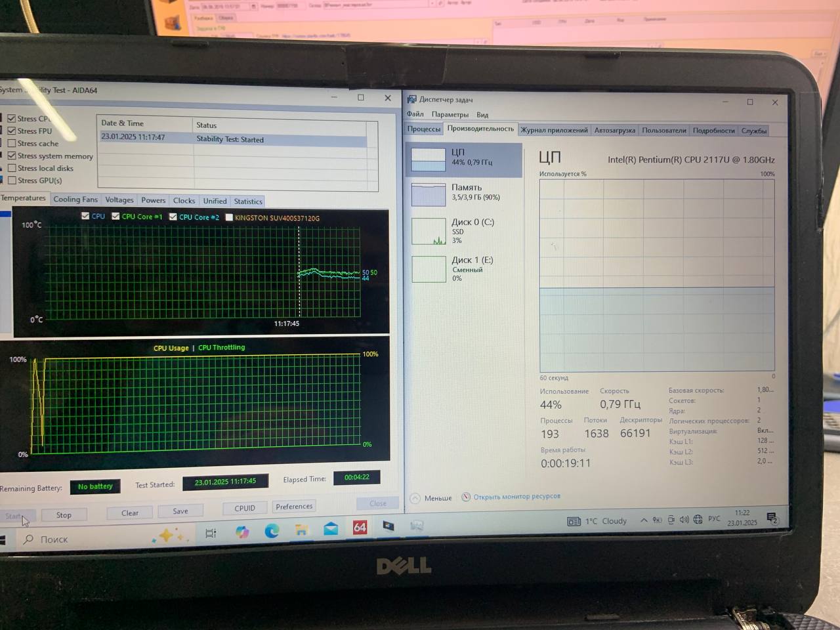Toggle the Stress system memory checkbox
Image resolution: width=840 pixels, height=630 pixels.
[x=12, y=156]
